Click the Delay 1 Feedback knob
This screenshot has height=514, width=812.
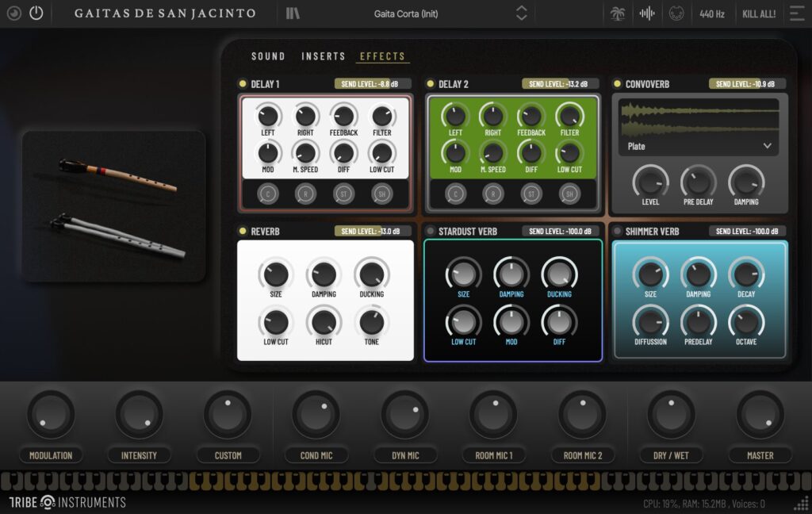(344, 116)
